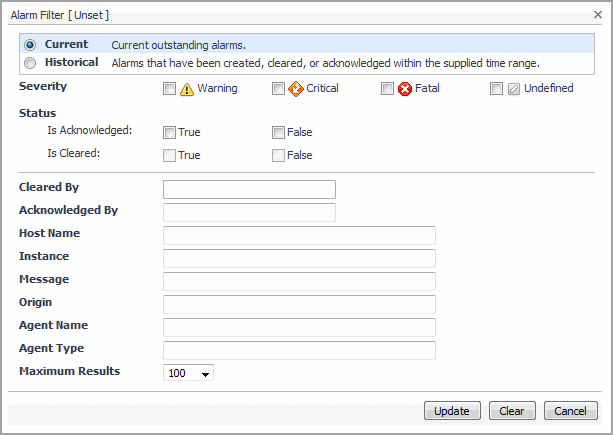Dismiss dialog with Cancel button
The image size is (613, 435).
(x=570, y=411)
